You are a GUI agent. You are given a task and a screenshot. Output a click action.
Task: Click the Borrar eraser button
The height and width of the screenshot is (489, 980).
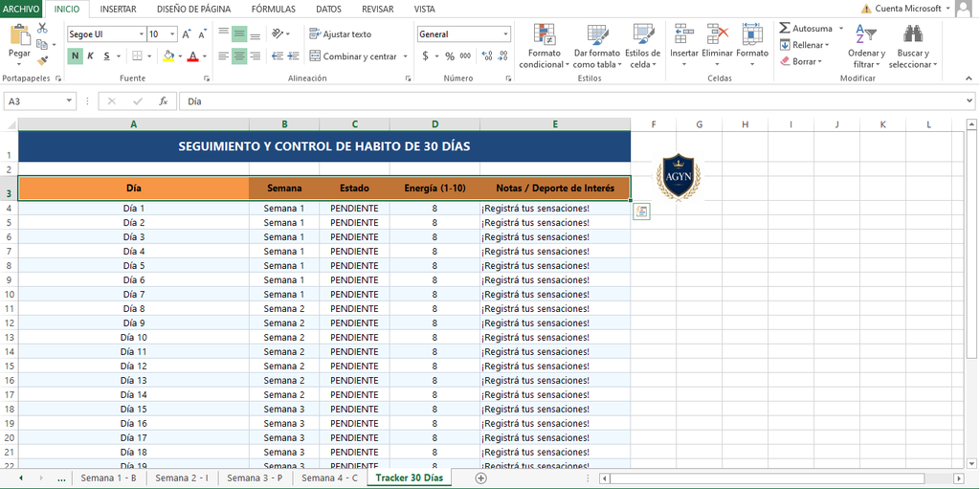tap(801, 61)
